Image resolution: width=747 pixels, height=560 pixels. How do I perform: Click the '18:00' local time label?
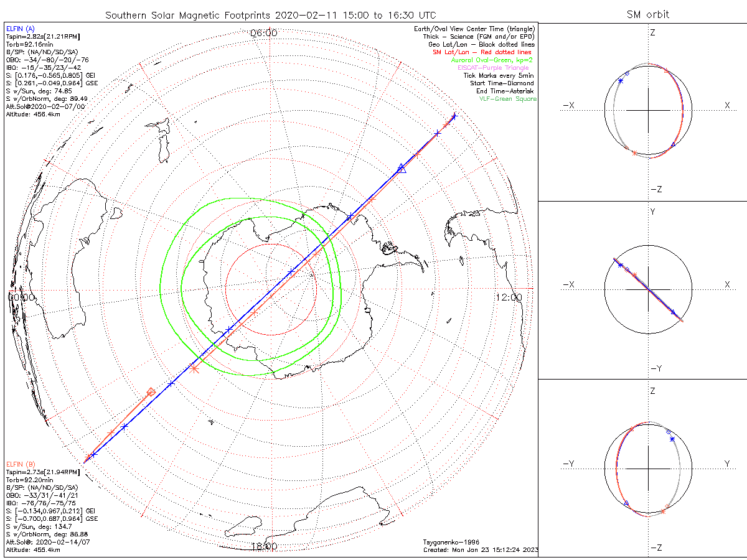click(x=263, y=546)
